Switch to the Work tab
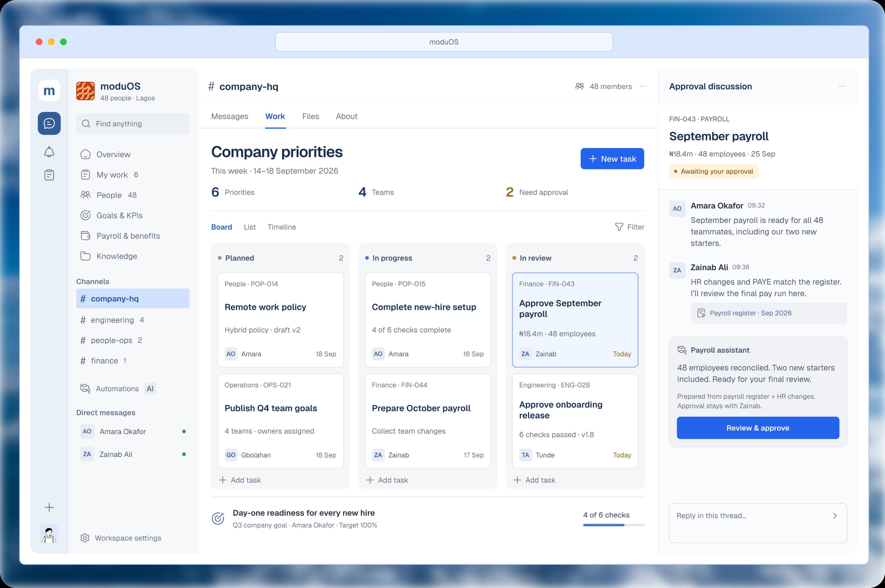Screen dimensions: 885x588 pos(275,116)
